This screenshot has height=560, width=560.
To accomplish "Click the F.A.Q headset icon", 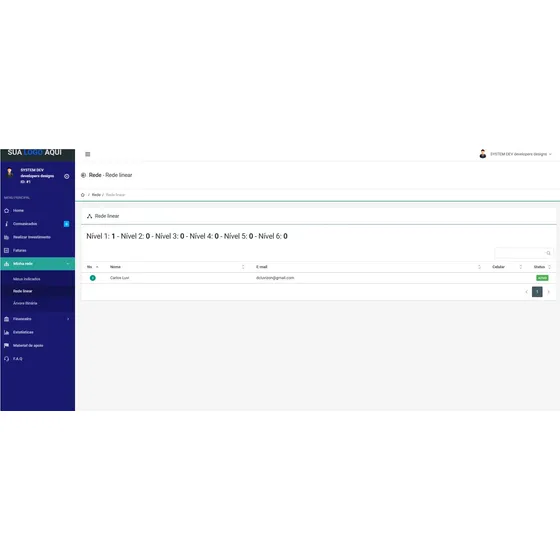I will pyautogui.click(x=6, y=359).
